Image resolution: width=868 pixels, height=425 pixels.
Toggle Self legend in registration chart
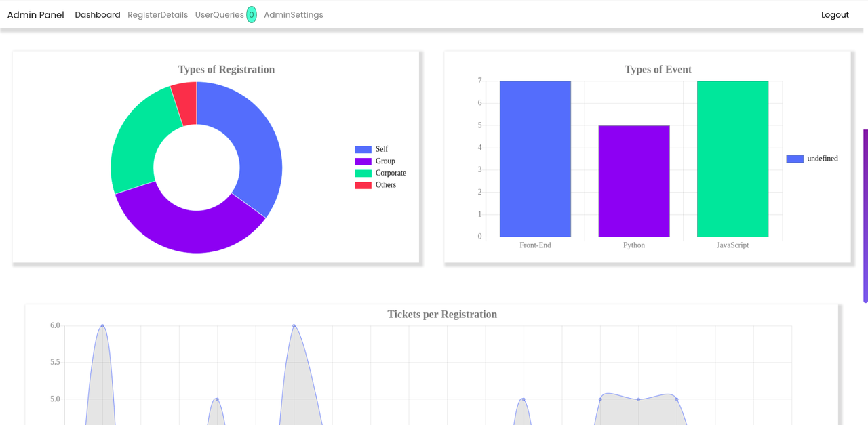[372, 149]
